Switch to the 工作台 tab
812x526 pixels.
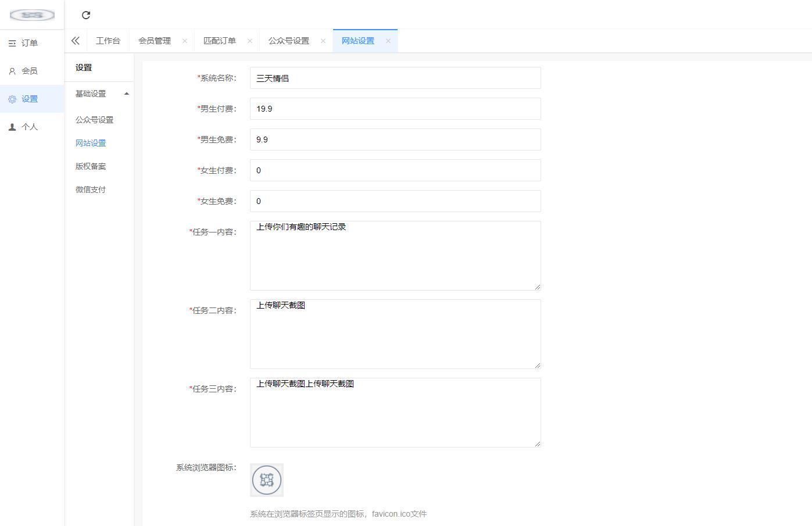pyautogui.click(x=108, y=41)
